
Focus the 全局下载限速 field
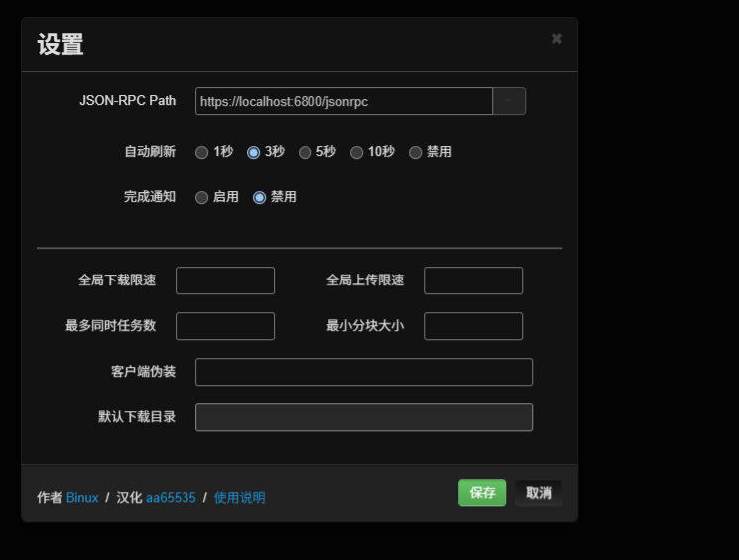pos(225,280)
